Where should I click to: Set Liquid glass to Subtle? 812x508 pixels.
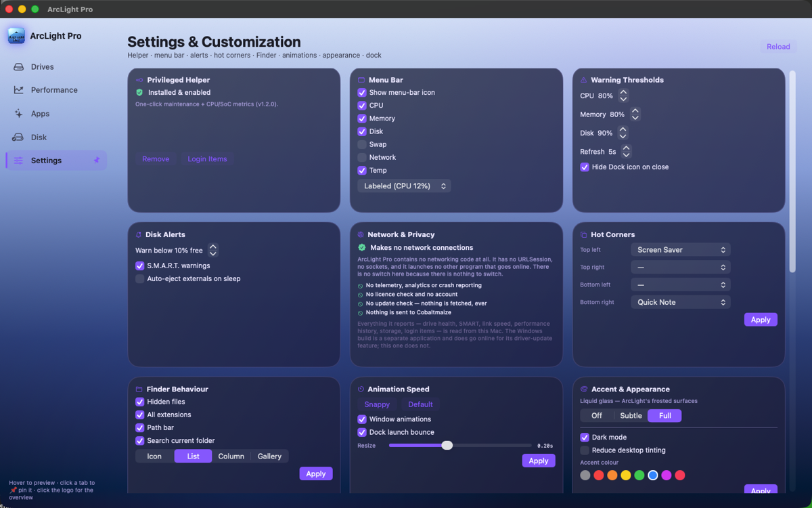coord(631,416)
